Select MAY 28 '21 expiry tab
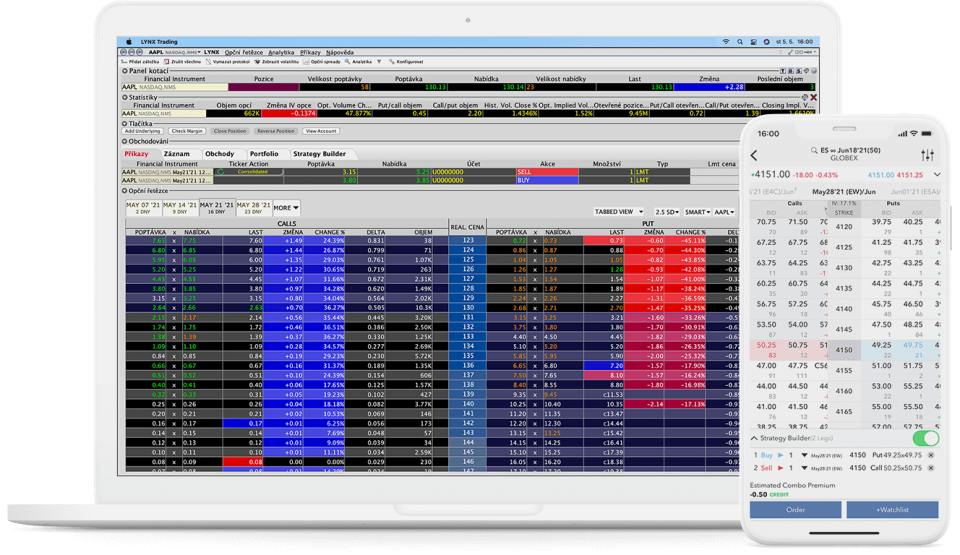This screenshot has height=555, width=960. coord(253,208)
